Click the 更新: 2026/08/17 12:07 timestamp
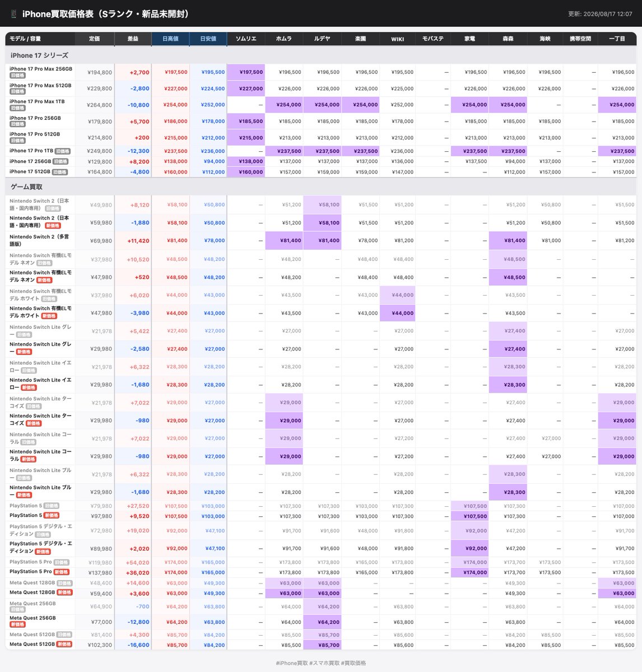Screen dimensions: 642x672 click(x=600, y=14)
